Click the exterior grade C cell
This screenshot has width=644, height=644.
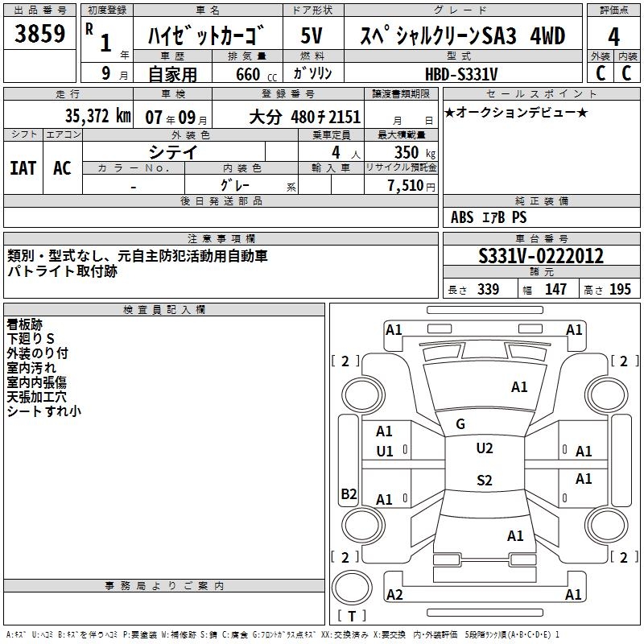click(x=600, y=72)
